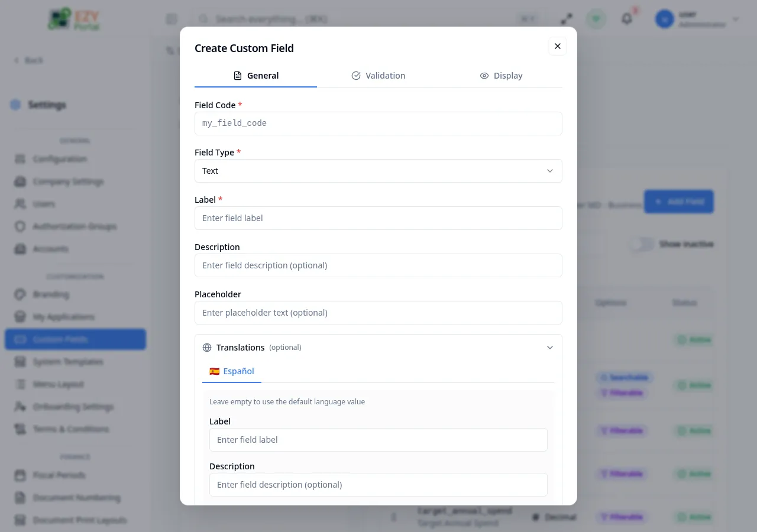
Task: Click Add Field button in background page
Action: coord(679,202)
